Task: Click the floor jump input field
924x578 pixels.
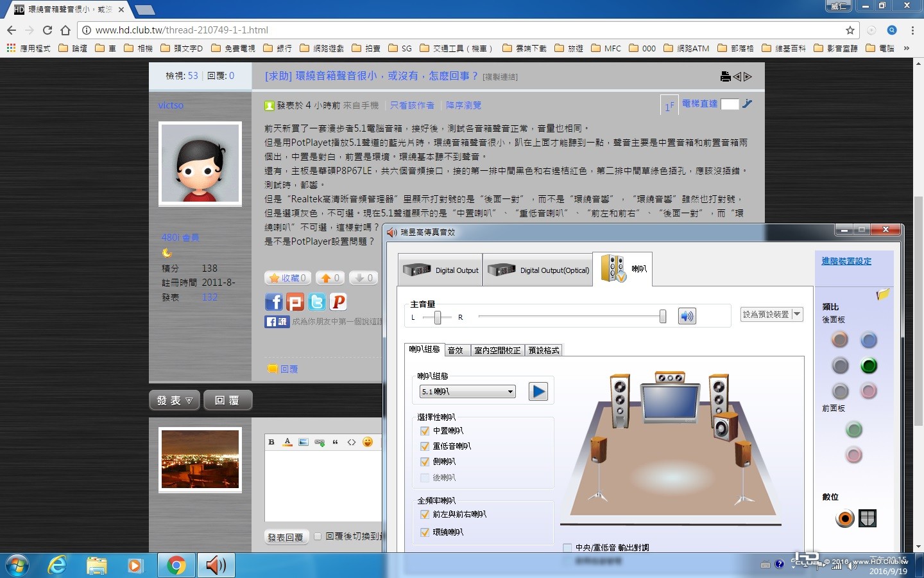Action: tap(730, 104)
